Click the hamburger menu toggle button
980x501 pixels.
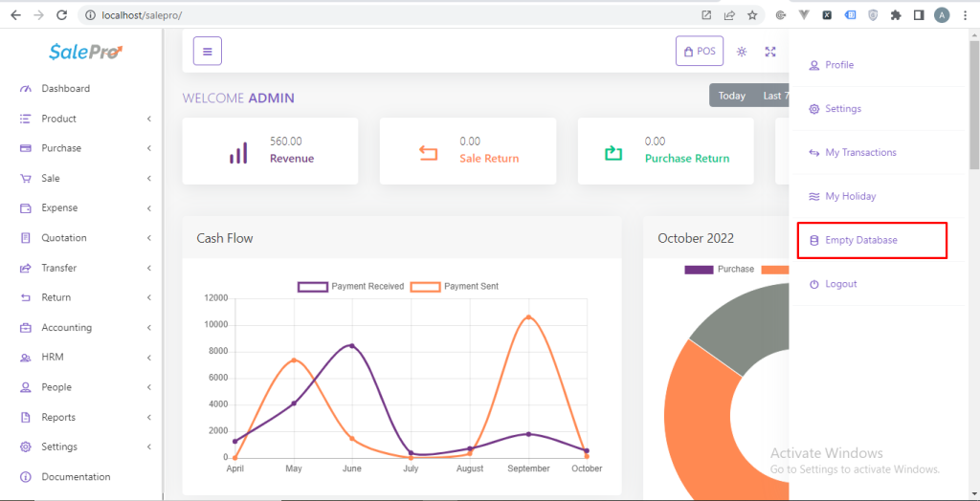[208, 52]
